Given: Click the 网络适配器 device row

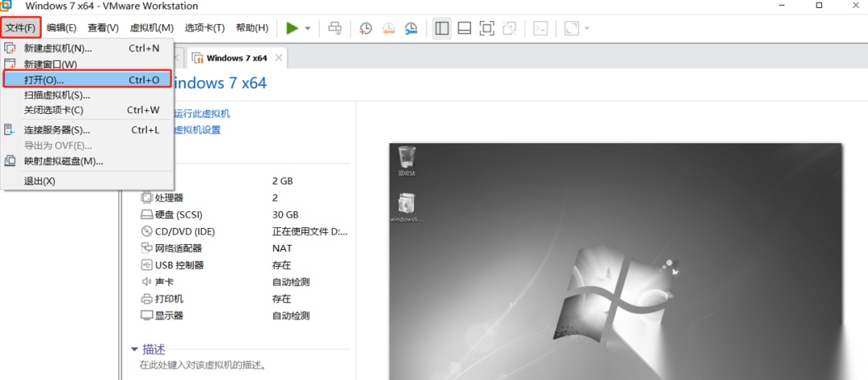Looking at the screenshot, I should (244, 248).
